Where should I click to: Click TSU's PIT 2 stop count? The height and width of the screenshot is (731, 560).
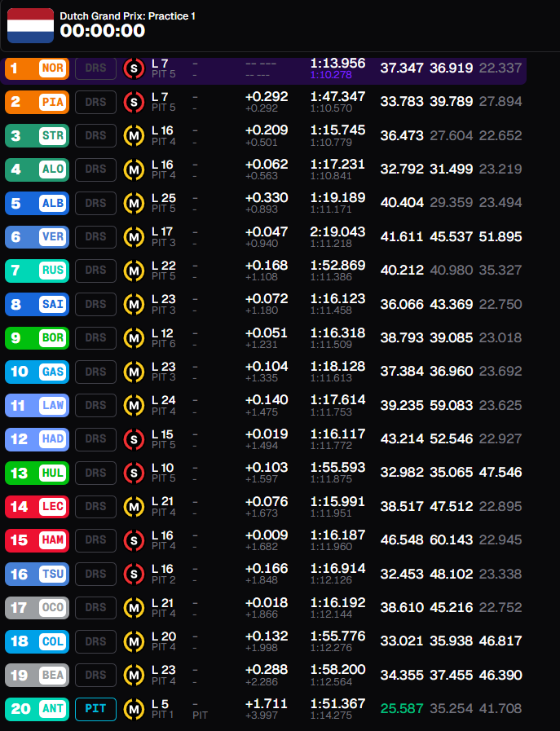pos(164,580)
